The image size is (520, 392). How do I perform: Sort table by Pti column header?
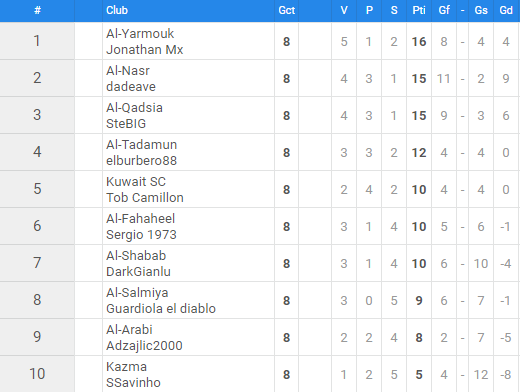(x=419, y=10)
